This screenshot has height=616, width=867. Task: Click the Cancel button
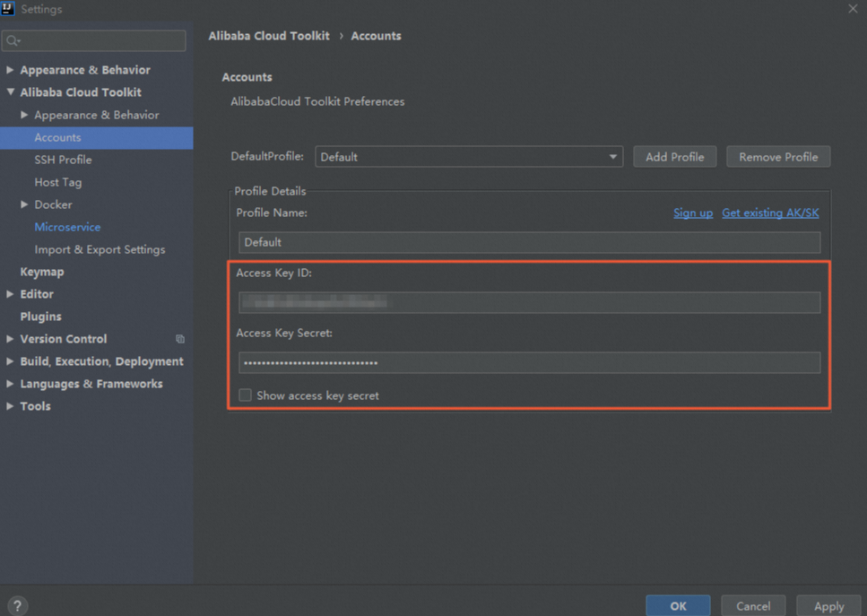[x=753, y=605]
